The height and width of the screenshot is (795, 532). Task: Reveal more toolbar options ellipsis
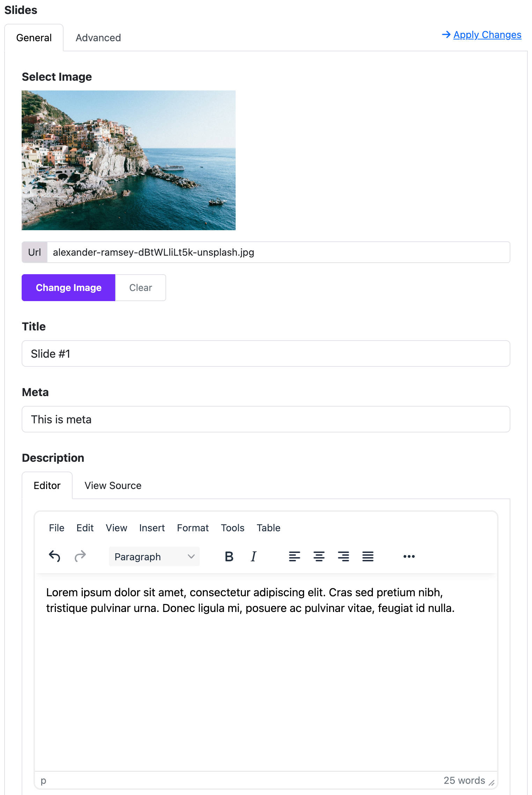[x=409, y=556]
